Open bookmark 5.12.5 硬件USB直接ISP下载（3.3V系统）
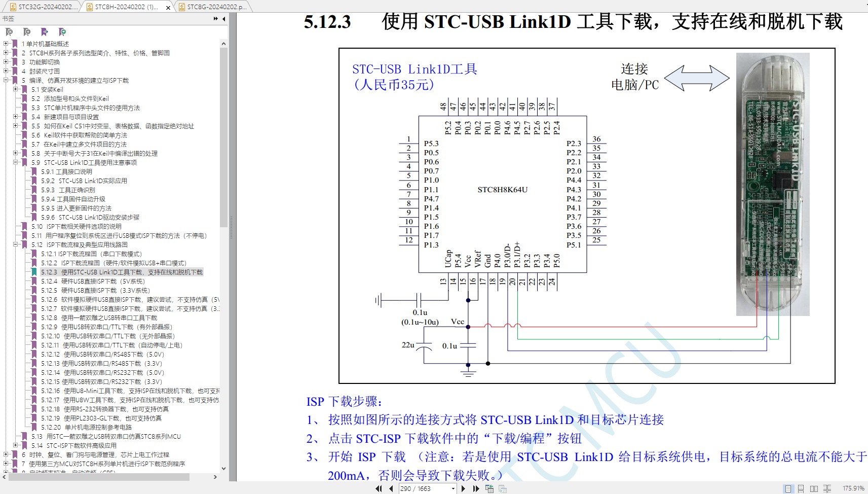This screenshot has width=868, height=494. (x=95, y=291)
